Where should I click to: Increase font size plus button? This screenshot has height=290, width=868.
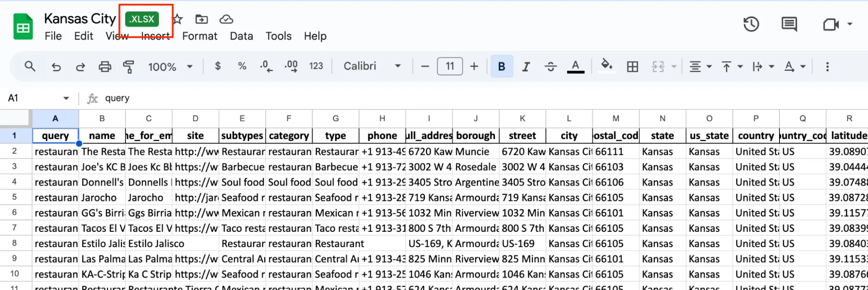pos(474,66)
